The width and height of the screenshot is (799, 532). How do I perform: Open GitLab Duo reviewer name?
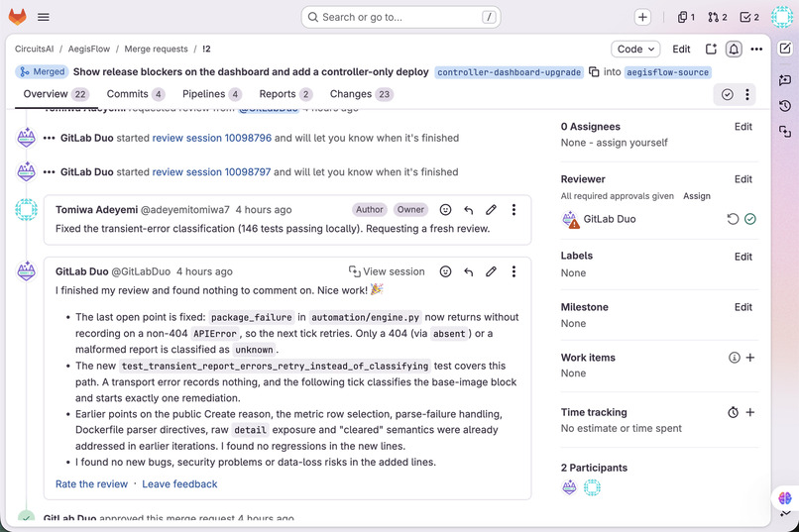610,219
